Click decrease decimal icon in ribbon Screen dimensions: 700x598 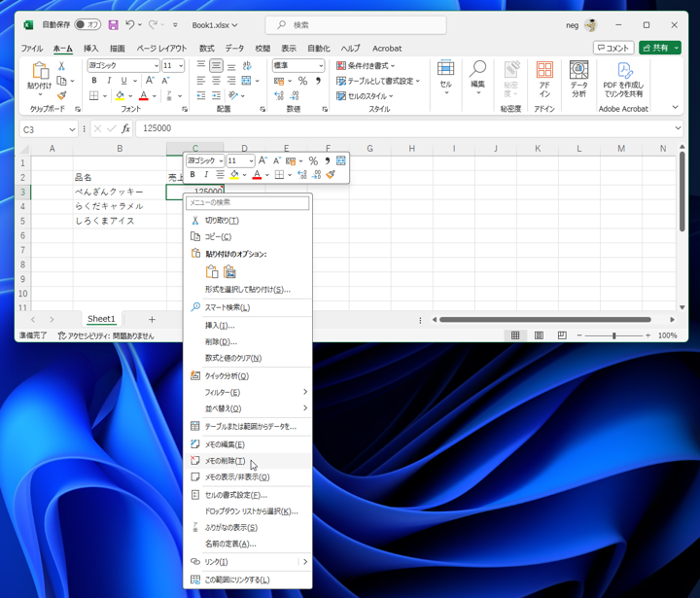[295, 95]
